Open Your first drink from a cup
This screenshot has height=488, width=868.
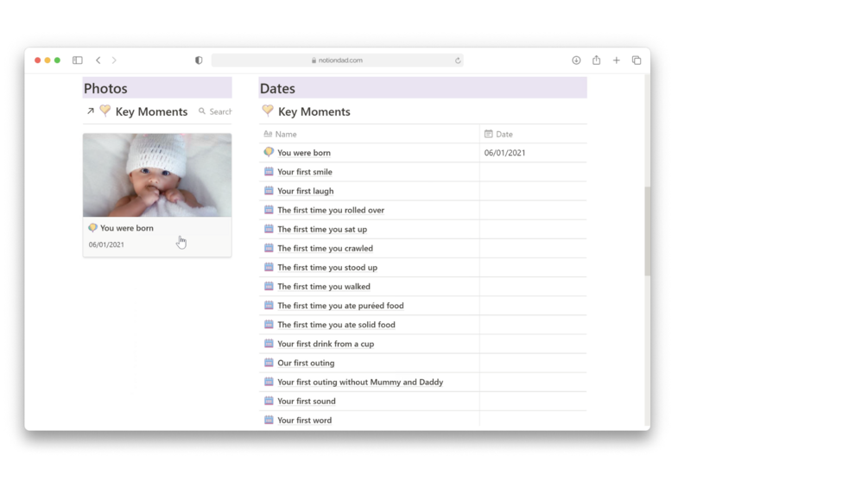coord(326,344)
